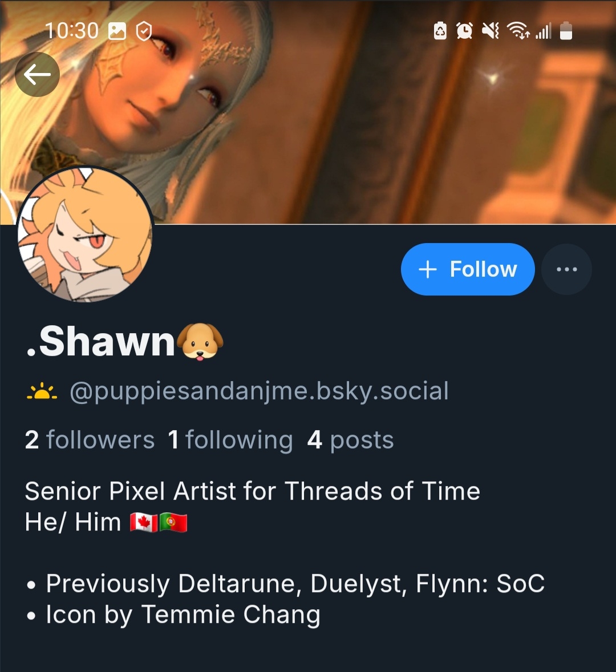The width and height of the screenshot is (616, 672).
Task: Tap the Wi-Fi status bar icon
Action: click(518, 31)
